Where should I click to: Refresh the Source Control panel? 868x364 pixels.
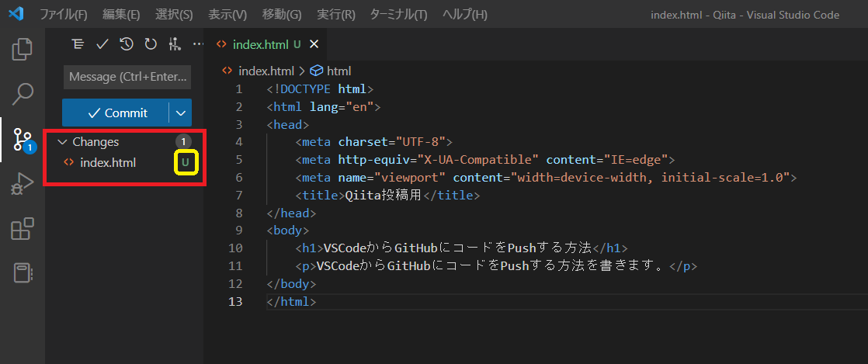[x=151, y=44]
